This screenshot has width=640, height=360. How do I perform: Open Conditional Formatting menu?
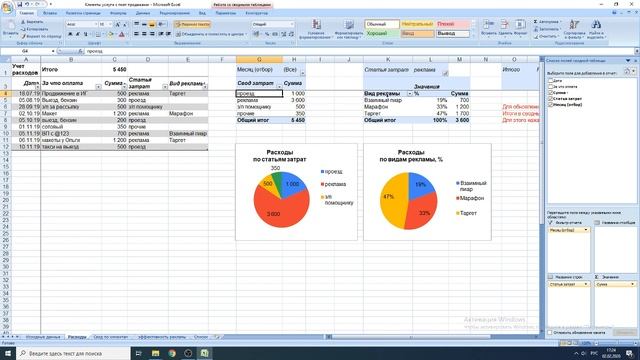(316, 29)
